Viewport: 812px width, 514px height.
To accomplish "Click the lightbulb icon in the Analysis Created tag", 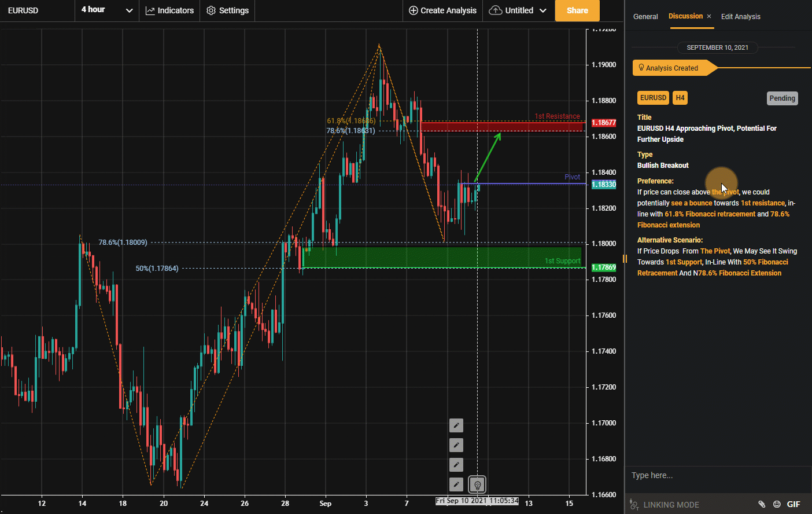I will click(641, 68).
